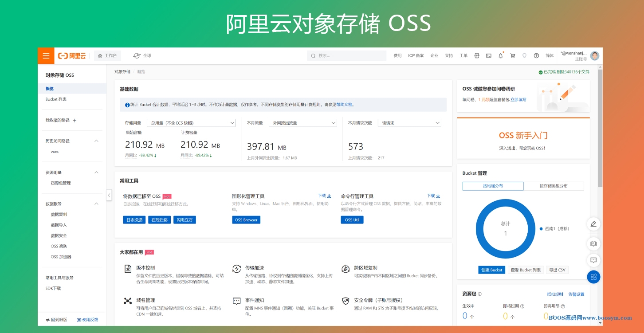The image size is (644, 333).
Task: Open the 抵扣规则 link
Action: (x=555, y=294)
